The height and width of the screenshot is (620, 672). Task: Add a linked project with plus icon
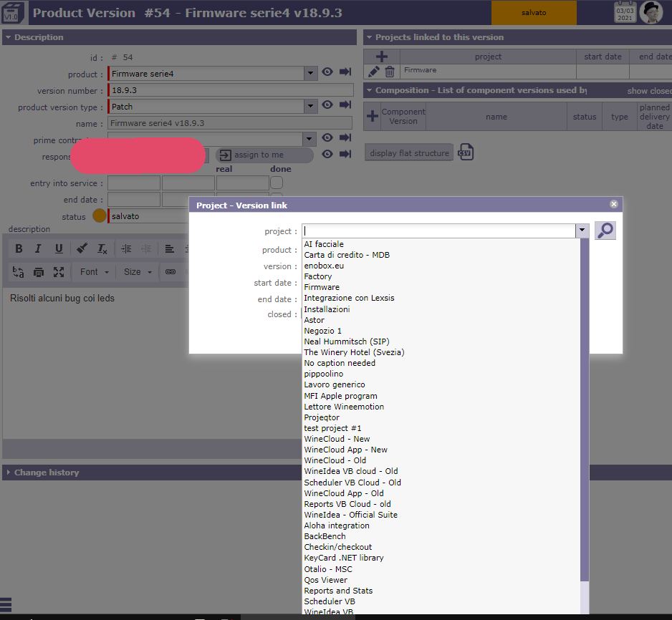click(381, 57)
